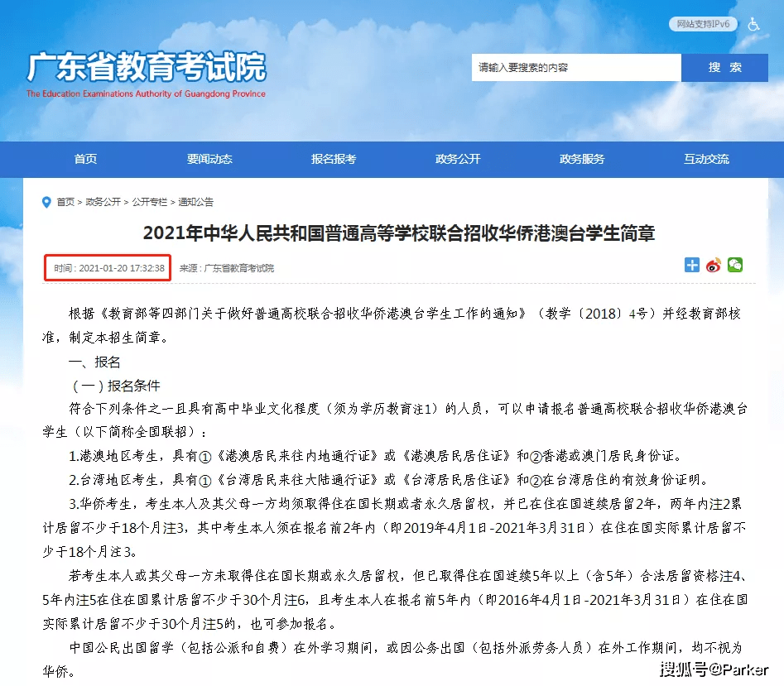Click the 公开专栏 breadcrumb link
The image size is (784, 686).
coord(150,202)
